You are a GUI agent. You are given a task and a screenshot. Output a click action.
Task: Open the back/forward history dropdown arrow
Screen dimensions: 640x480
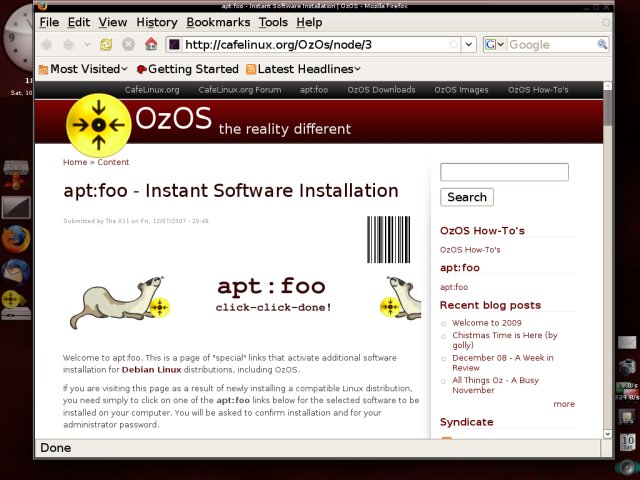pyautogui.click(x=87, y=44)
